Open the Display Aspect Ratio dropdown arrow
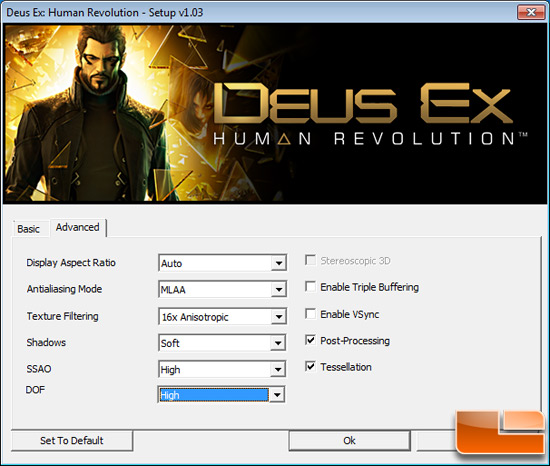550x466 pixels. pos(279,263)
